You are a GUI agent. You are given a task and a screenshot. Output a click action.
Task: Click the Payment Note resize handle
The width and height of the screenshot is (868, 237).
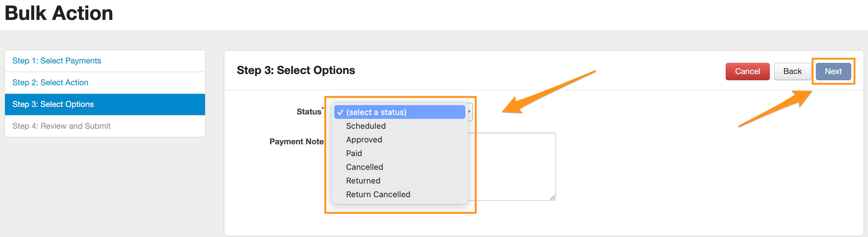pyautogui.click(x=552, y=197)
